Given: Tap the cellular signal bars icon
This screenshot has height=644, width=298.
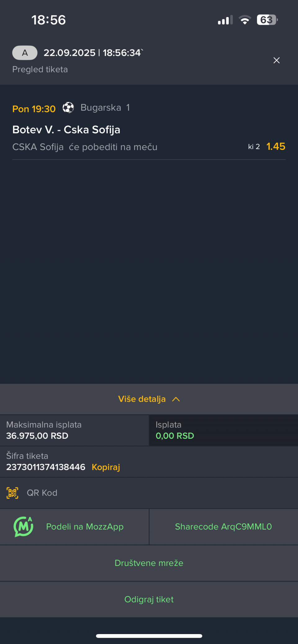Looking at the screenshot, I should (x=225, y=20).
